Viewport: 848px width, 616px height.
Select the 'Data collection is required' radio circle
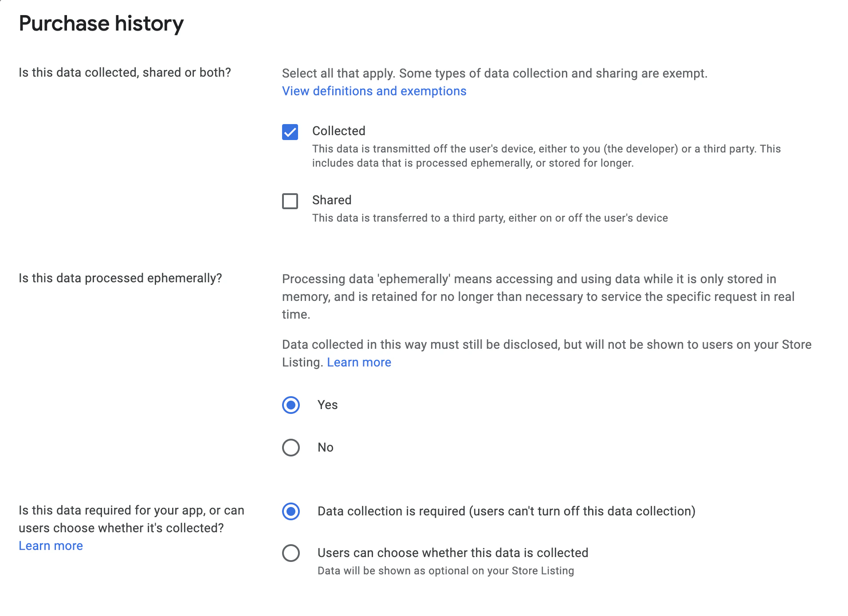tap(291, 511)
